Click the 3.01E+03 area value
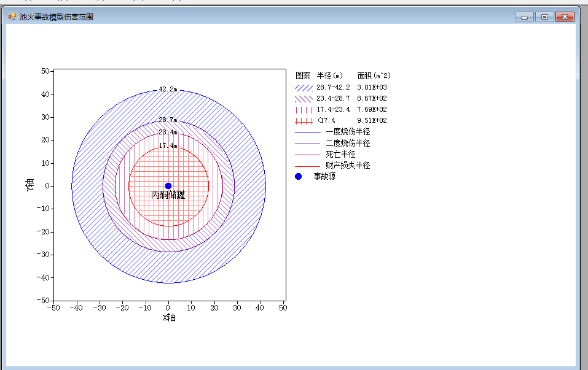Image resolution: width=588 pixels, height=370 pixels. click(372, 87)
